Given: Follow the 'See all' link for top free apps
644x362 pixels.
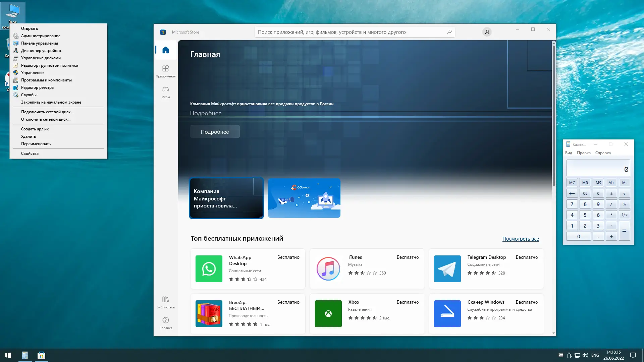Looking at the screenshot, I should point(520,239).
